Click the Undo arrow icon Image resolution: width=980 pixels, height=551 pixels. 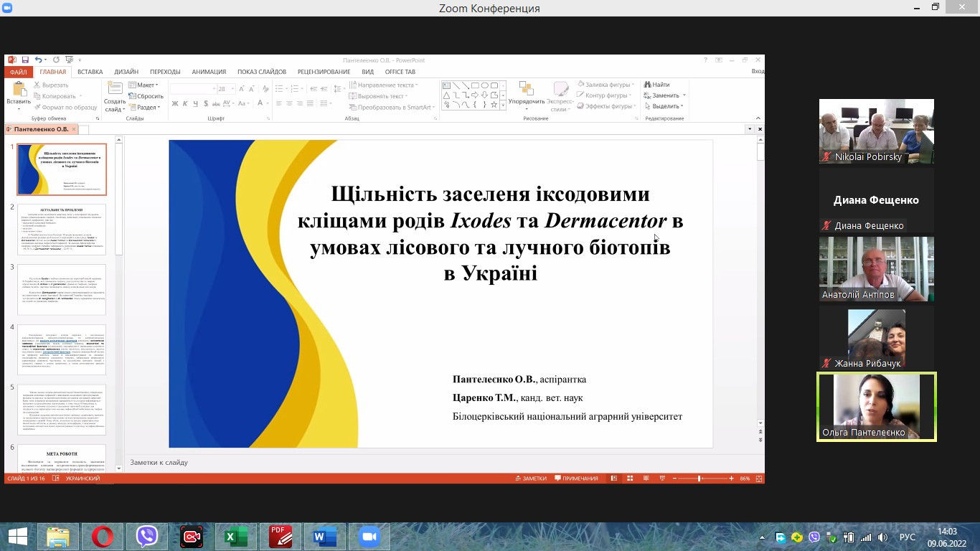point(39,60)
